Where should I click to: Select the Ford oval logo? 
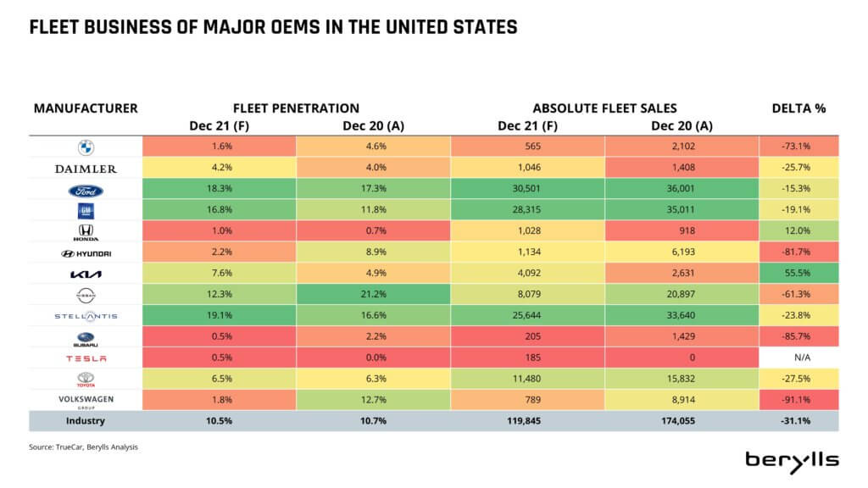coord(86,191)
